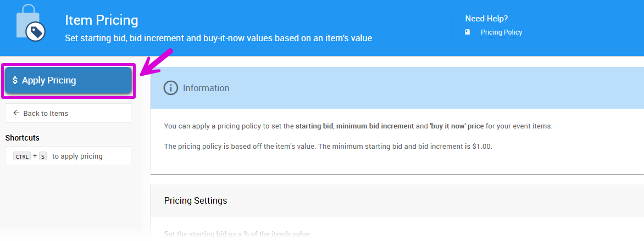Screen dimensions: 644x241
Task: Click the magenta arrow pointing at Apply Pricing
Action: [156, 62]
